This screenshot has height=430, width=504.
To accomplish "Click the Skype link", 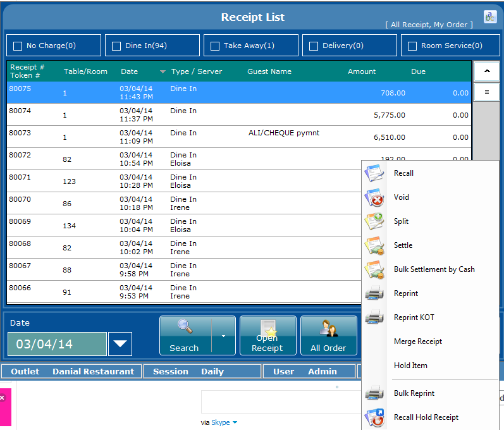I will (221, 422).
